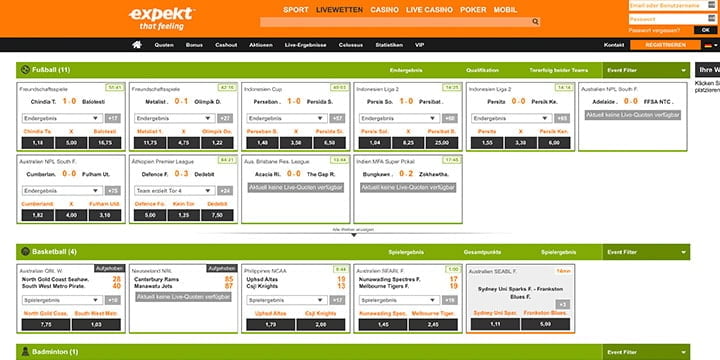This screenshot has height=360, width=720.
Task: Expand more markets button in Defence F. card
Action: pos(225,191)
